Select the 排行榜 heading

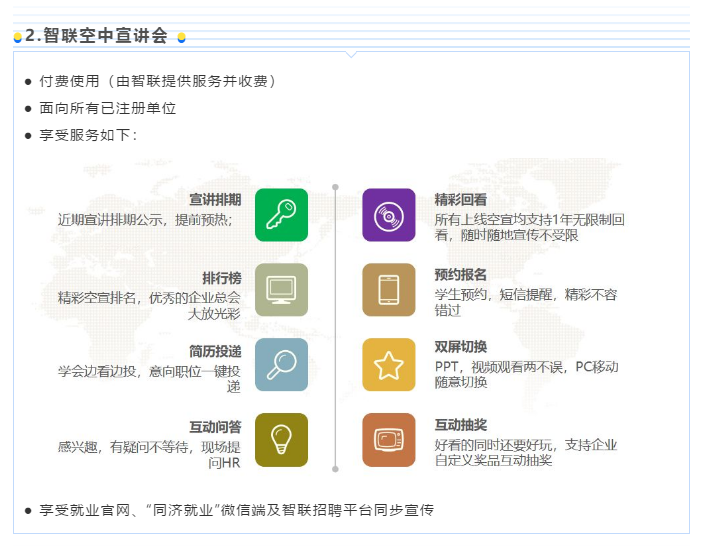click(x=221, y=278)
